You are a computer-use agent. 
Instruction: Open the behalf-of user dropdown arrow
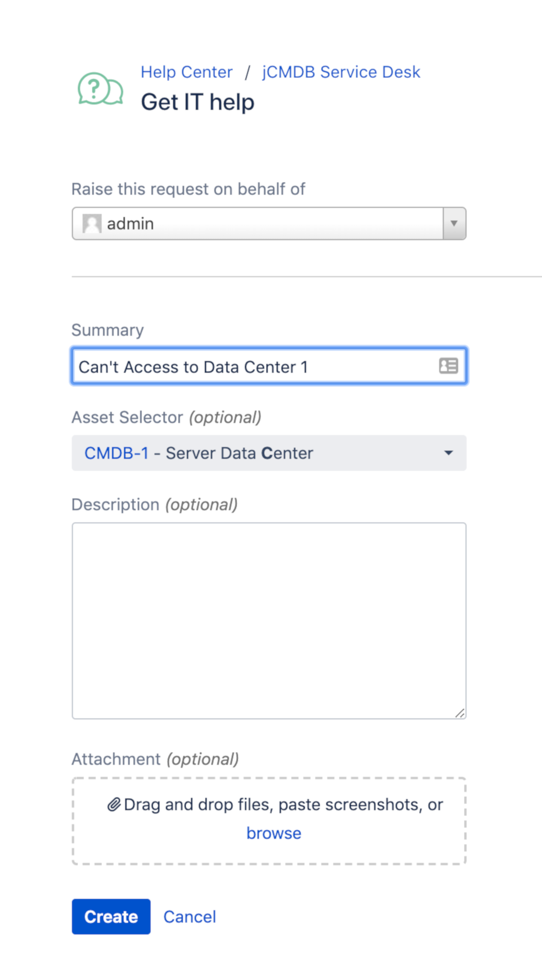tap(454, 224)
